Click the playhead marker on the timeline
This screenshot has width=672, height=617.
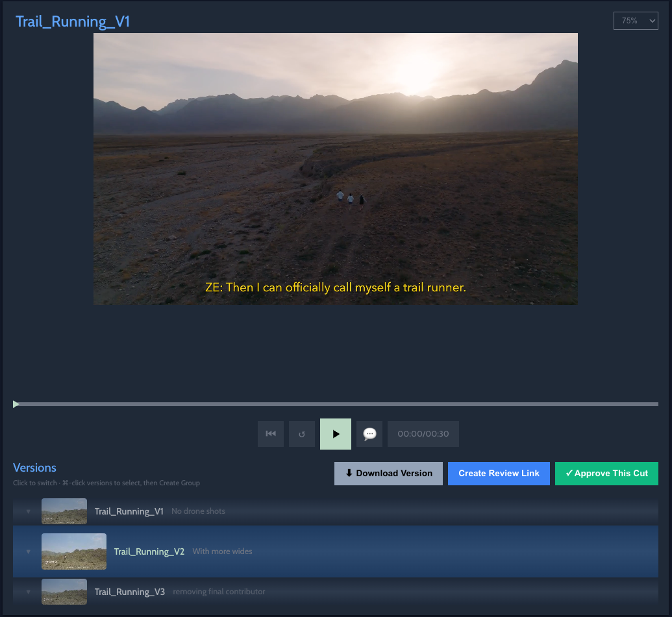point(15,404)
